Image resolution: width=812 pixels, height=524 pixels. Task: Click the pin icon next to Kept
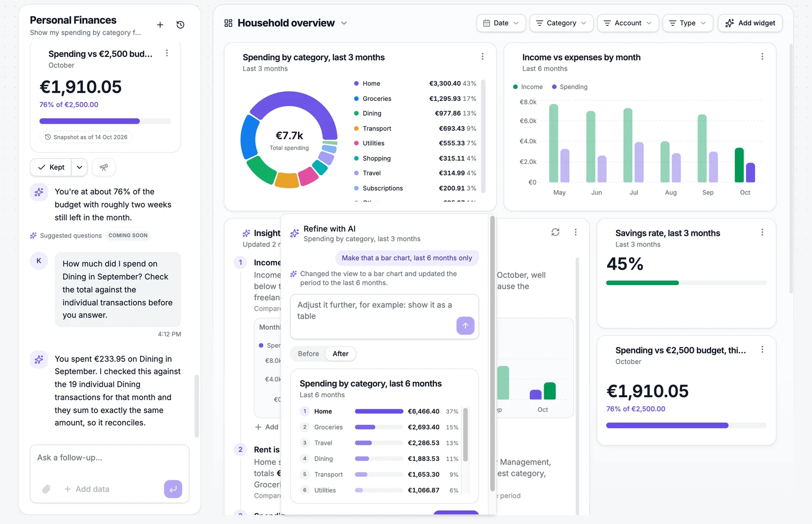104,167
